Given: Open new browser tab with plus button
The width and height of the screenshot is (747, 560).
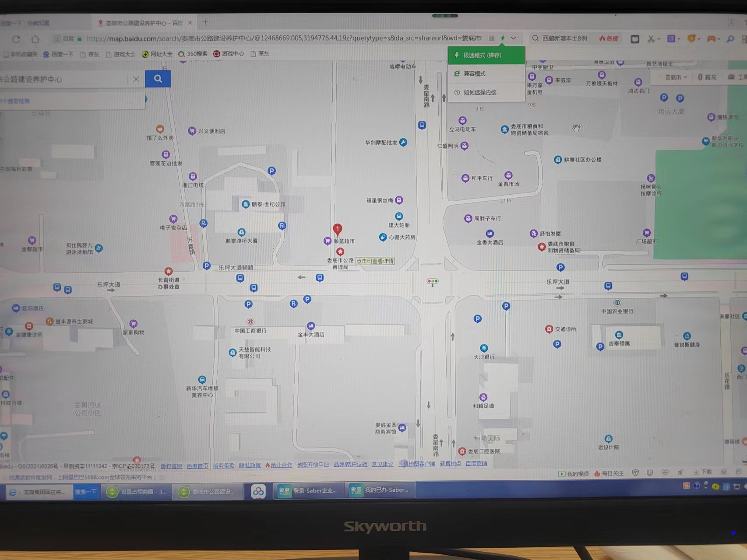Looking at the screenshot, I should [x=205, y=22].
